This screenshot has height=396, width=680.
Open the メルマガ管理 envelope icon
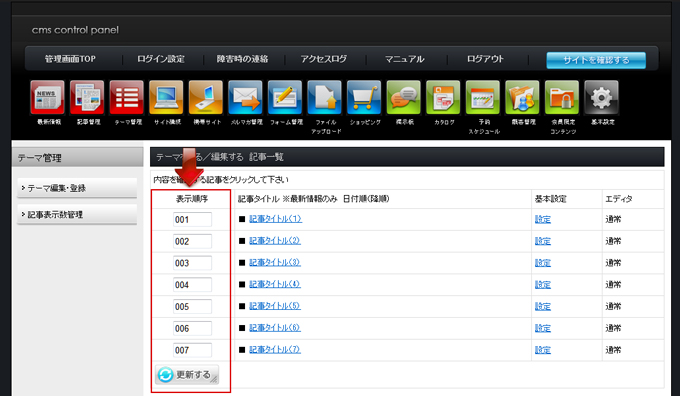[x=245, y=97]
